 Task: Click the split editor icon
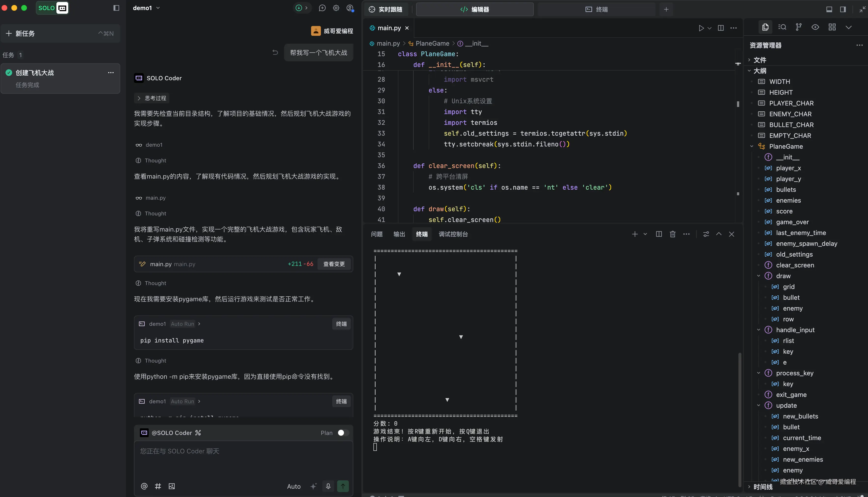tap(721, 28)
